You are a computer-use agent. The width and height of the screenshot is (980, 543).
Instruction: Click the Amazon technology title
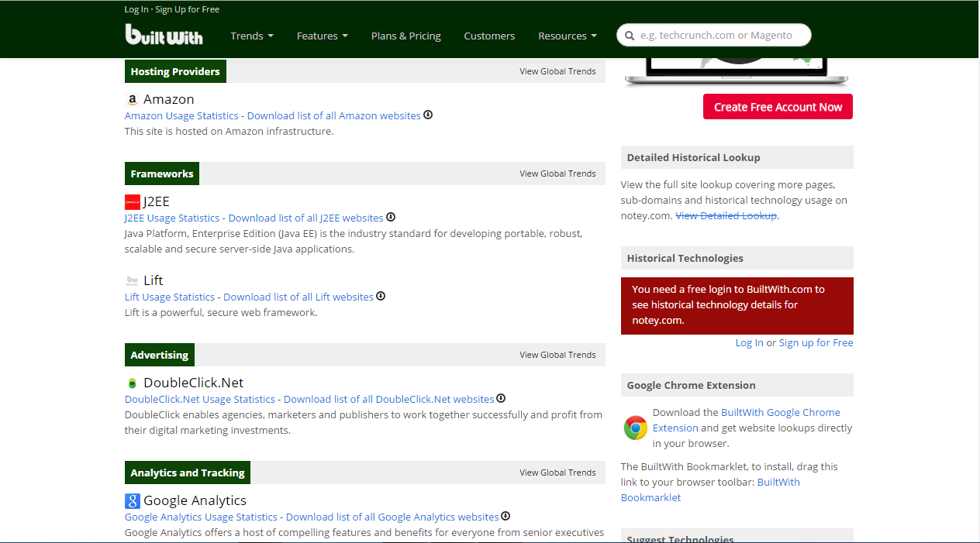[168, 99]
